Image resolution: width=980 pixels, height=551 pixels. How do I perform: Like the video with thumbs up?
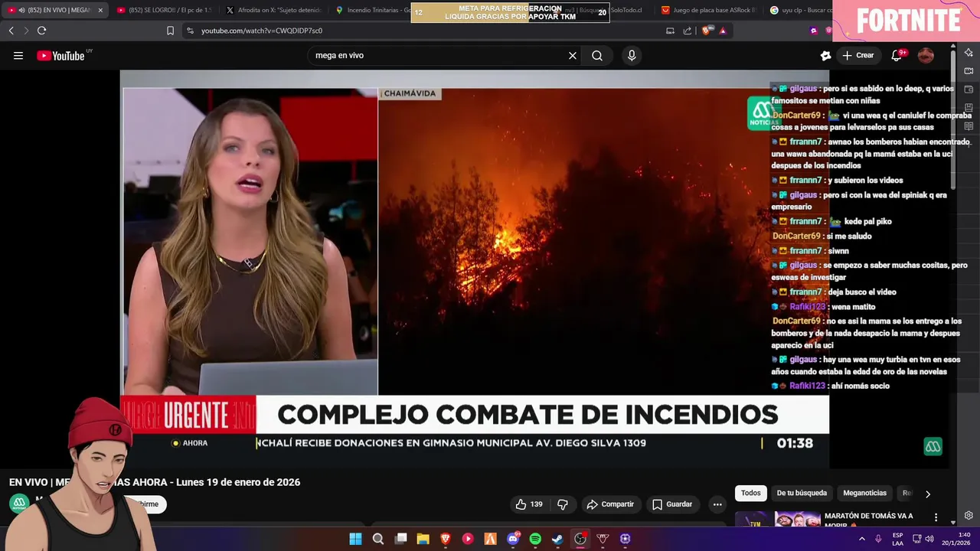pyautogui.click(x=529, y=504)
